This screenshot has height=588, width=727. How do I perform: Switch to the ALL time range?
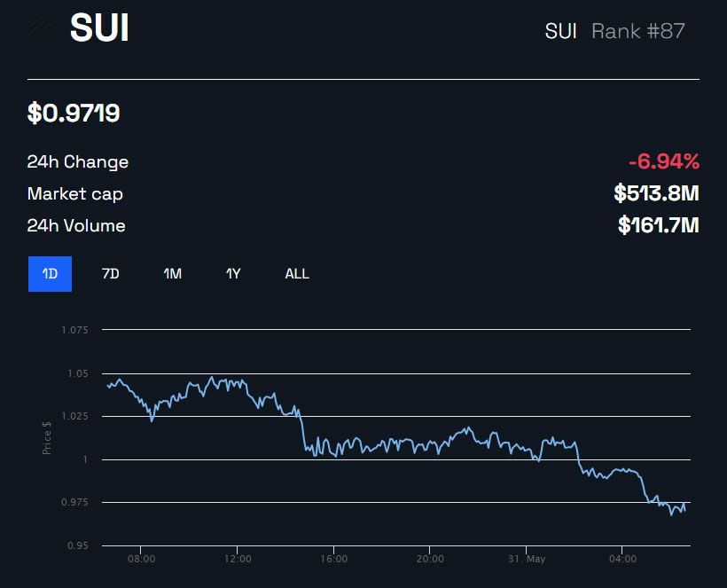tap(297, 274)
